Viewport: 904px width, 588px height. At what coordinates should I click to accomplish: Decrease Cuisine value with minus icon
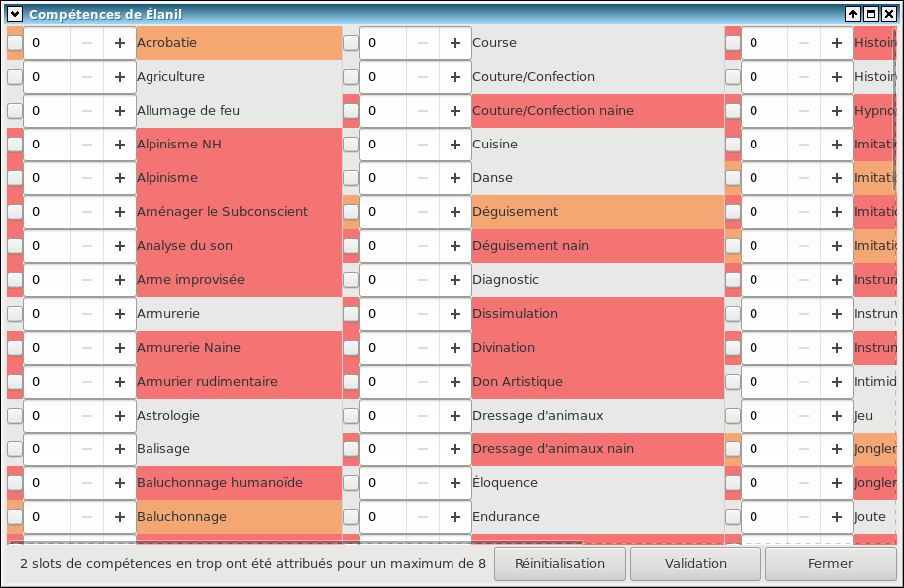423,145
